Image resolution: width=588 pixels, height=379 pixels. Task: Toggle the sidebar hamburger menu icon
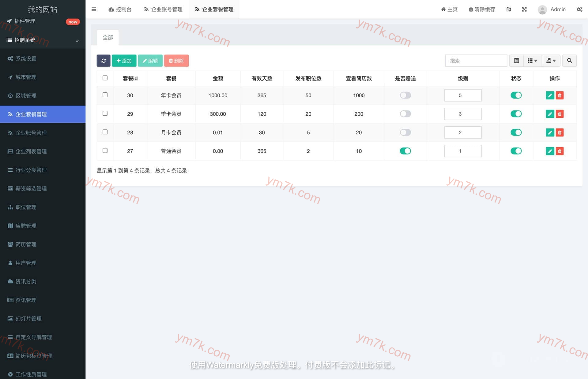[x=94, y=9]
